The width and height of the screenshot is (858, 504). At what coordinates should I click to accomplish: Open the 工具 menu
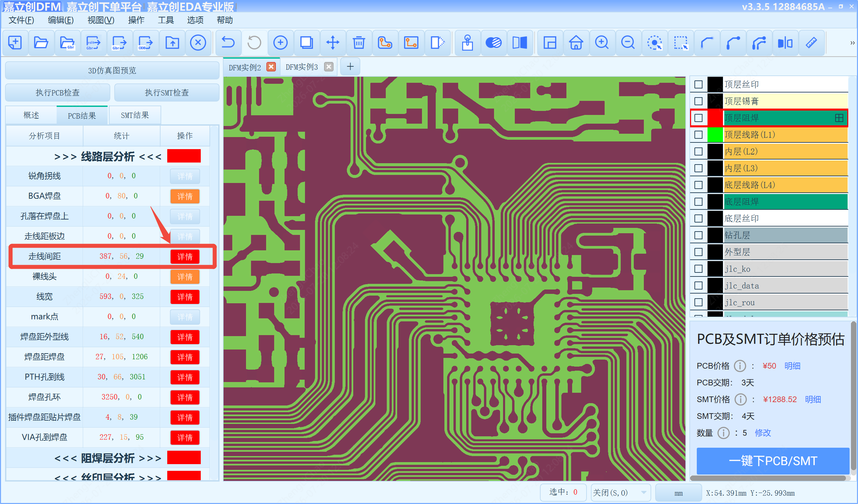point(166,20)
